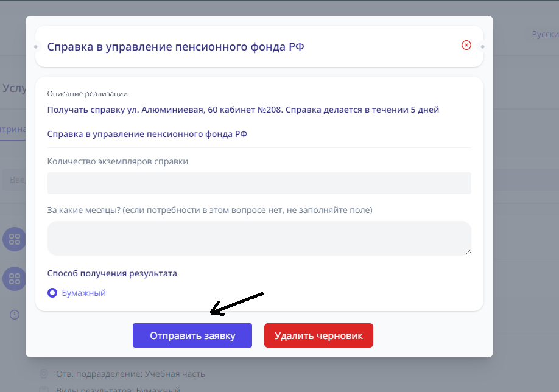Focus the За какие месяцы text area
The image size is (559, 392).
[x=259, y=238]
